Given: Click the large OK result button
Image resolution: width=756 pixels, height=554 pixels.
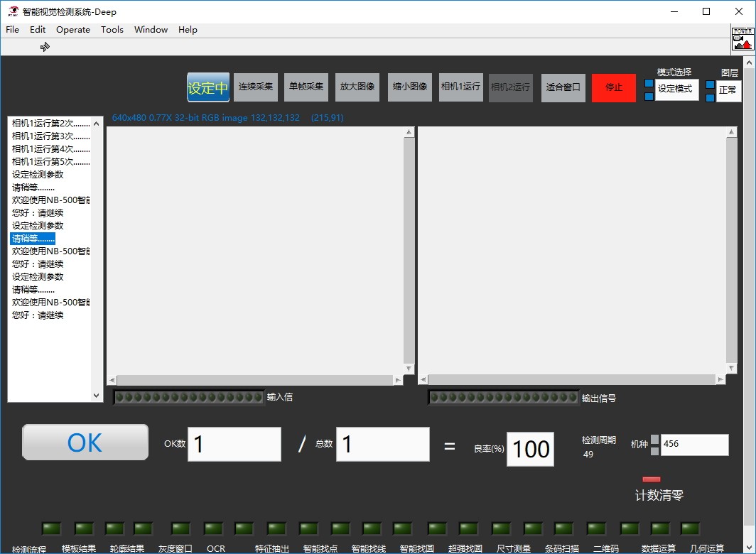Looking at the screenshot, I should point(85,442).
